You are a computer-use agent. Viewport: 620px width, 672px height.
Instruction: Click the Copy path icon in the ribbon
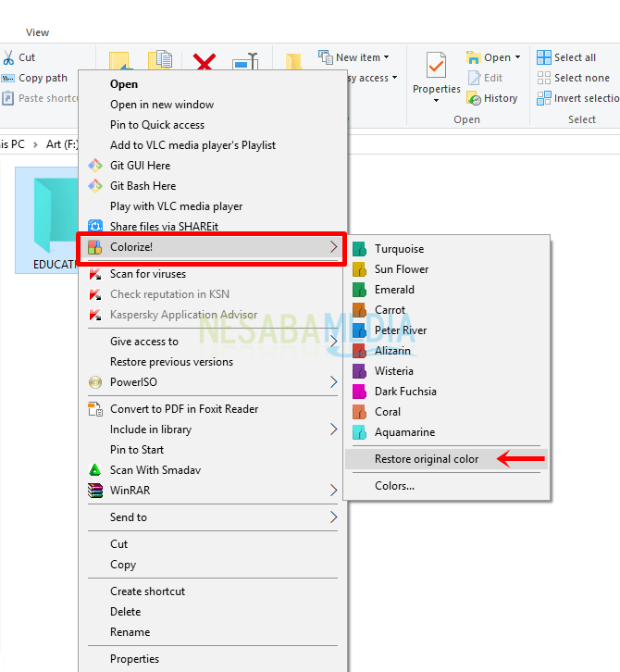(x=8, y=78)
